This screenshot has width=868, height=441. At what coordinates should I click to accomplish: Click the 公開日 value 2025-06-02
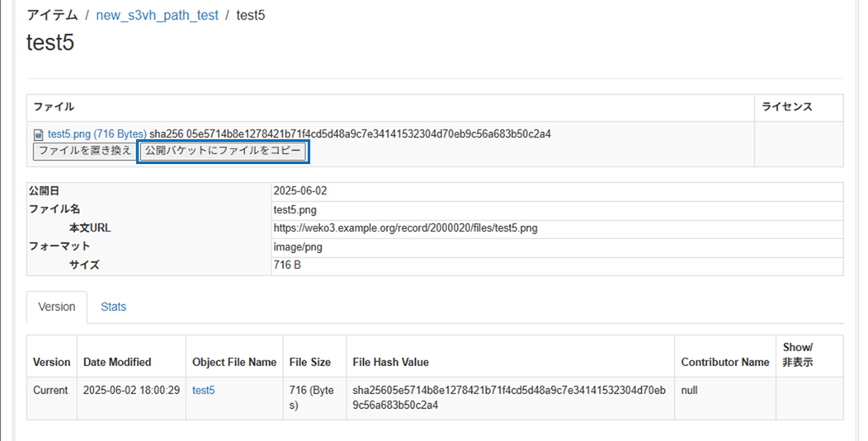(300, 191)
